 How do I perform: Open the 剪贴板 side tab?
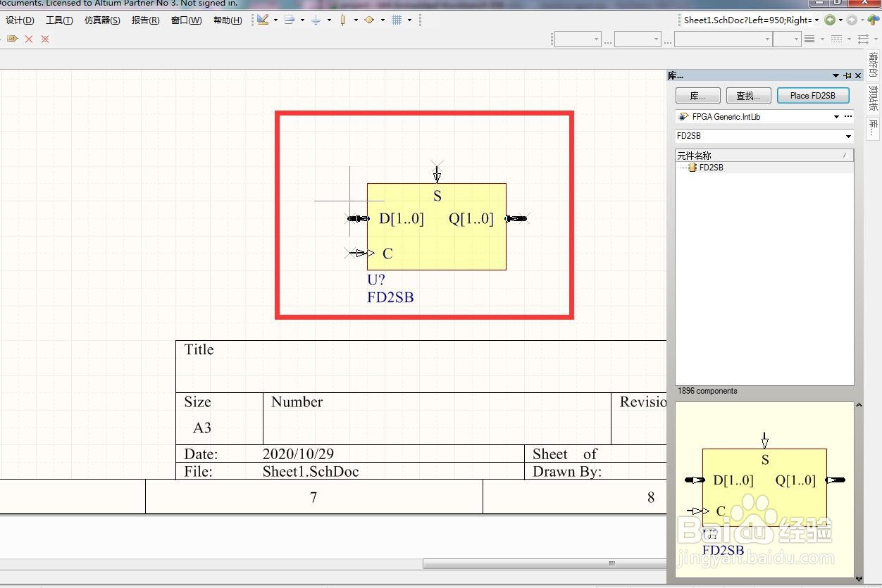874,98
